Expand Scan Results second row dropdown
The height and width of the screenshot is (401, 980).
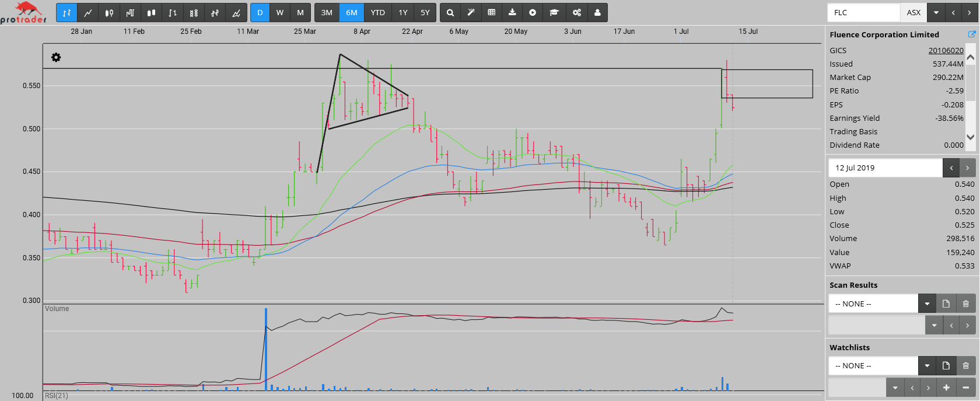coord(934,325)
